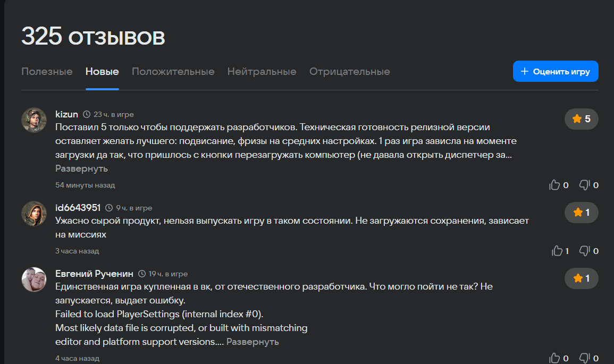This screenshot has width=614, height=364.
Task: Open kizun's user profile name
Action: click(x=66, y=114)
